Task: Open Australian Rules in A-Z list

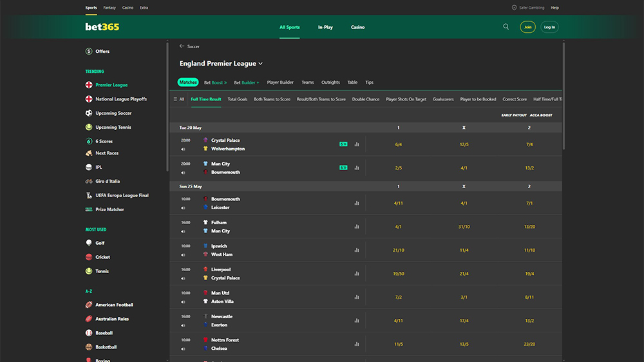Action: [112, 319]
